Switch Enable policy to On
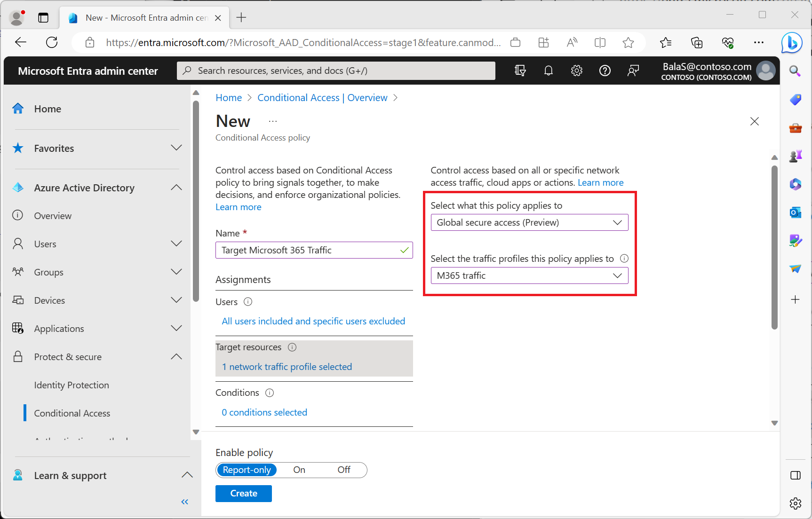 pyautogui.click(x=299, y=470)
